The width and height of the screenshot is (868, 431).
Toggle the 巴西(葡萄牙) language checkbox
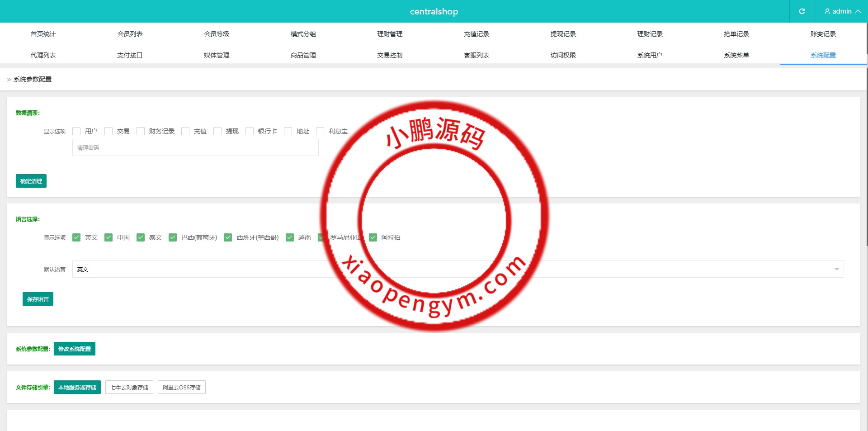[x=173, y=237]
